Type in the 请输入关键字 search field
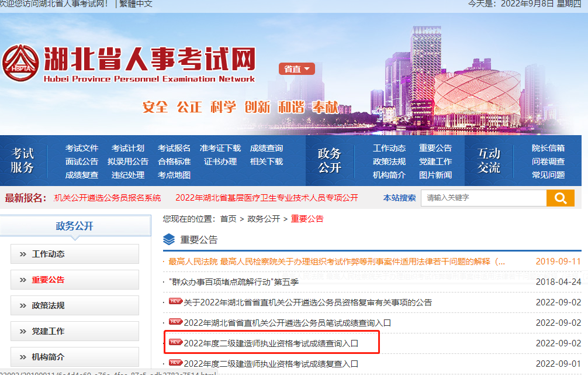The image size is (588, 375). pos(483,198)
